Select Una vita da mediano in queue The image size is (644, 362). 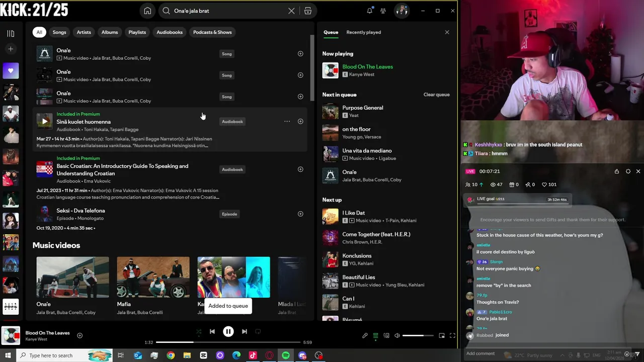tap(386, 154)
